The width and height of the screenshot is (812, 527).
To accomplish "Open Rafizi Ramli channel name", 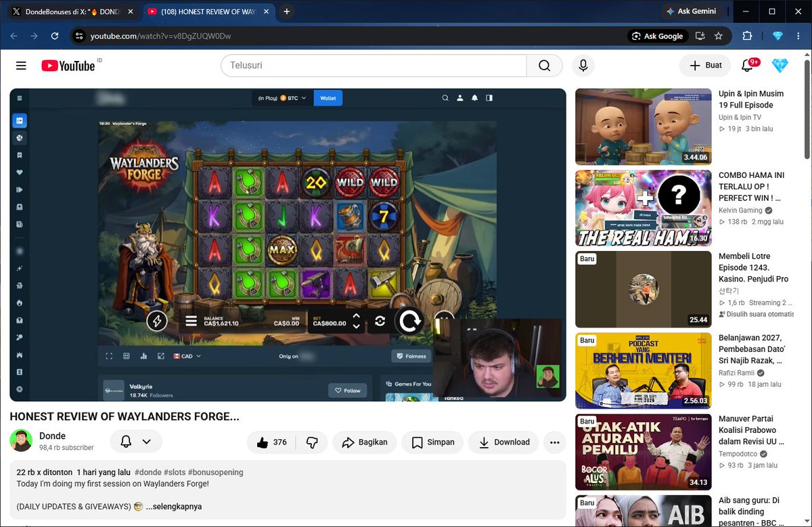I will [737, 373].
